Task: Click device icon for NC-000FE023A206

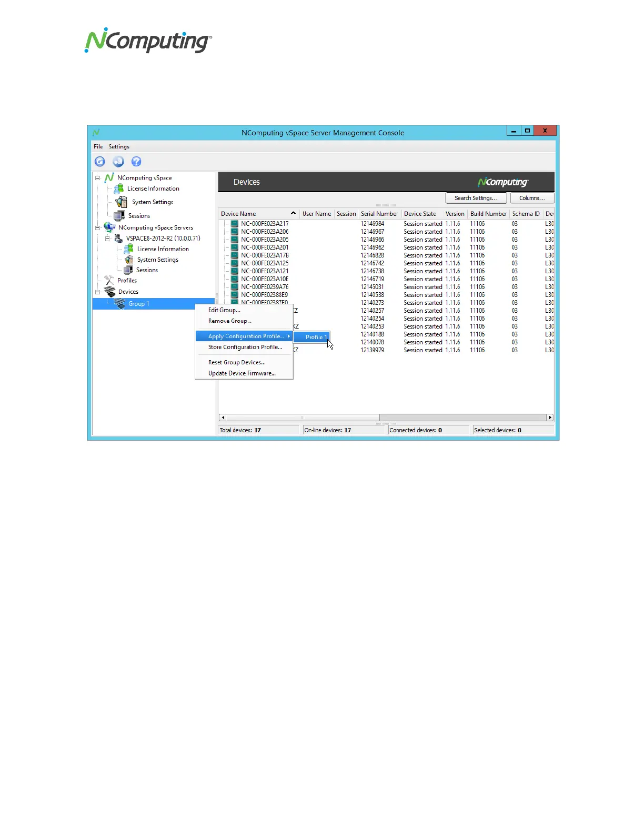Action: (x=235, y=232)
